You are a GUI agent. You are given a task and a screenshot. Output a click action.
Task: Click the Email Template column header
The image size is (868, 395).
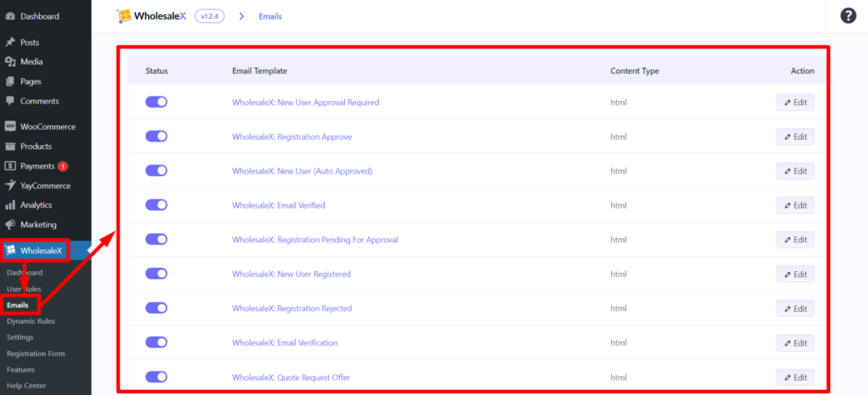pos(259,71)
